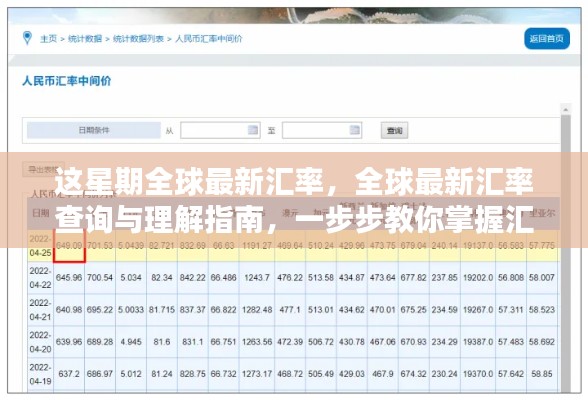Focus the end date input after 至
Image resolution: width=588 pixels, height=400 pixels.
(322, 130)
